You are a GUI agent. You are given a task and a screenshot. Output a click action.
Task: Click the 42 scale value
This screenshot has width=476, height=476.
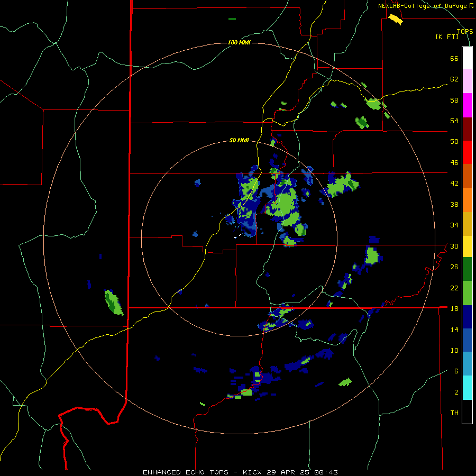pos(454,184)
